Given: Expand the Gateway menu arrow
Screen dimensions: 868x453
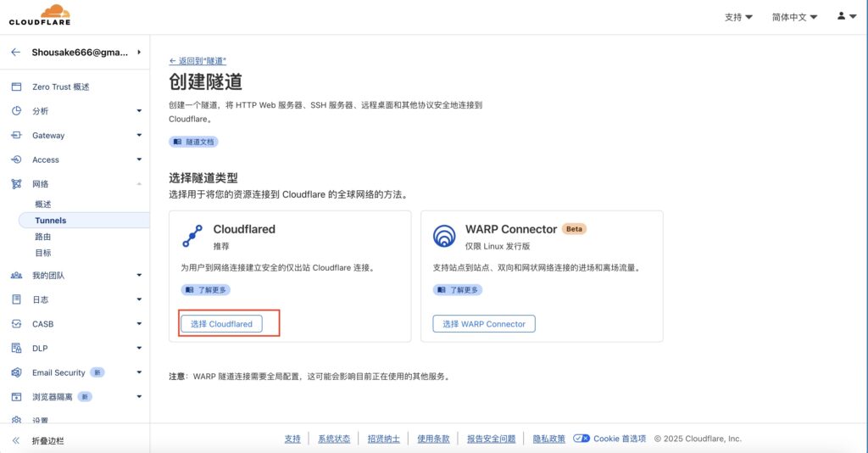Looking at the screenshot, I should [139, 135].
